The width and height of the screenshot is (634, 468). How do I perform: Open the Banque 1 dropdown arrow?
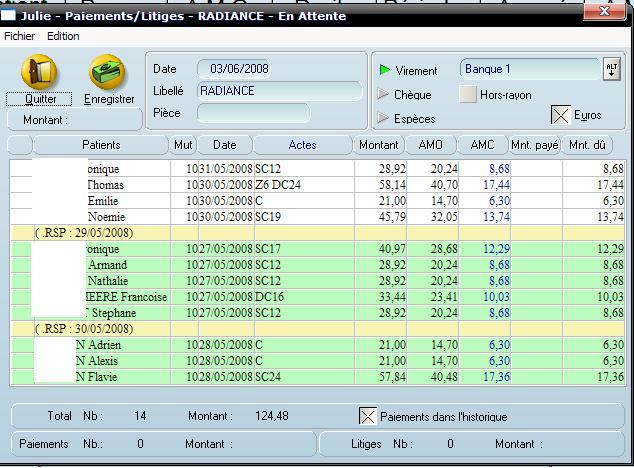(x=612, y=69)
